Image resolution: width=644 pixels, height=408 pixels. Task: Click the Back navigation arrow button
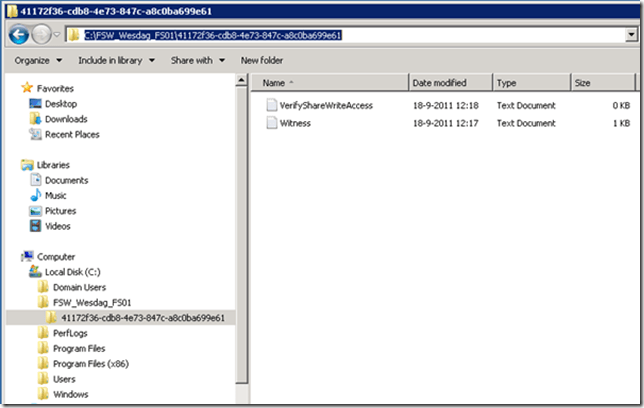tap(18, 35)
